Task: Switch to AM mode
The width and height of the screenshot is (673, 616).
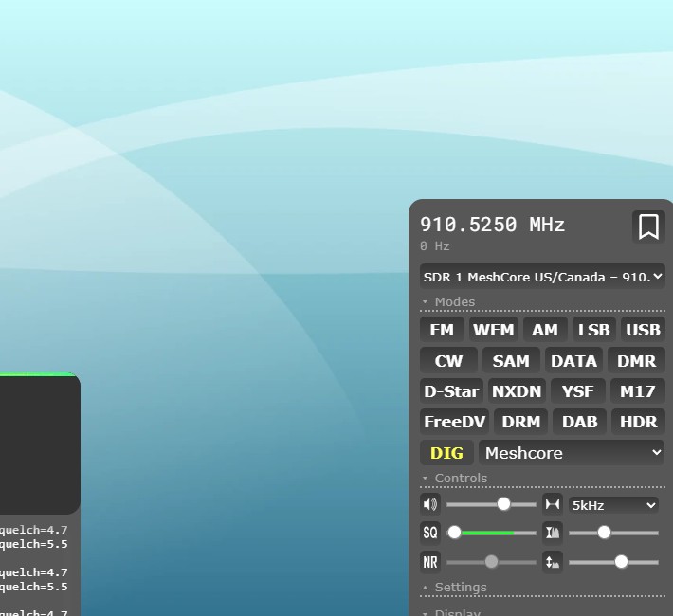Action: (545, 330)
